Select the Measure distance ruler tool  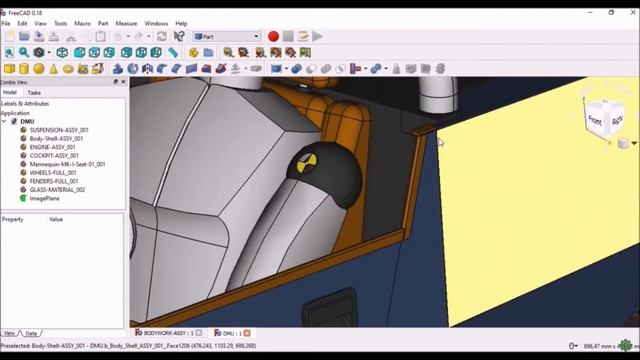(173, 53)
